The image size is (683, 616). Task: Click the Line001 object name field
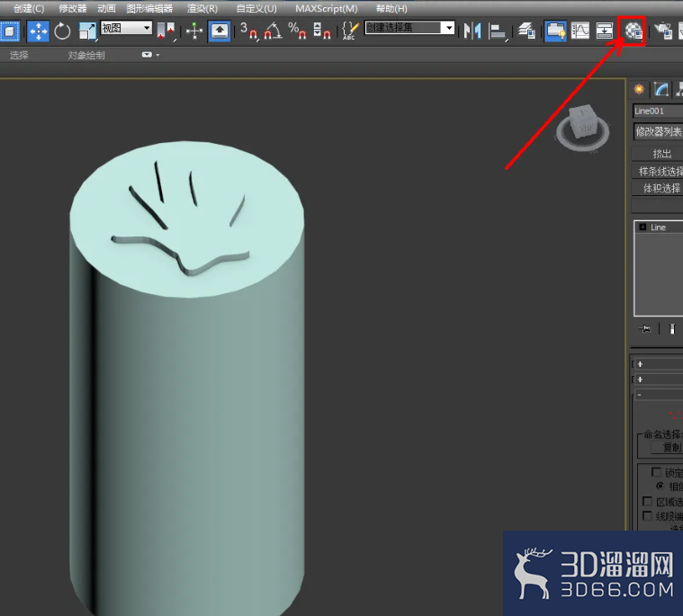[658, 111]
